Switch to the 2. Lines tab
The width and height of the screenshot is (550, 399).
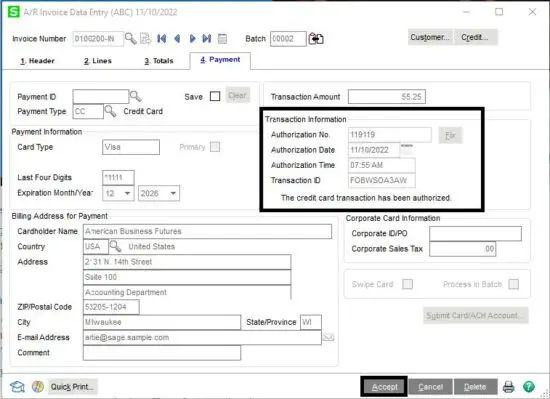(98, 61)
